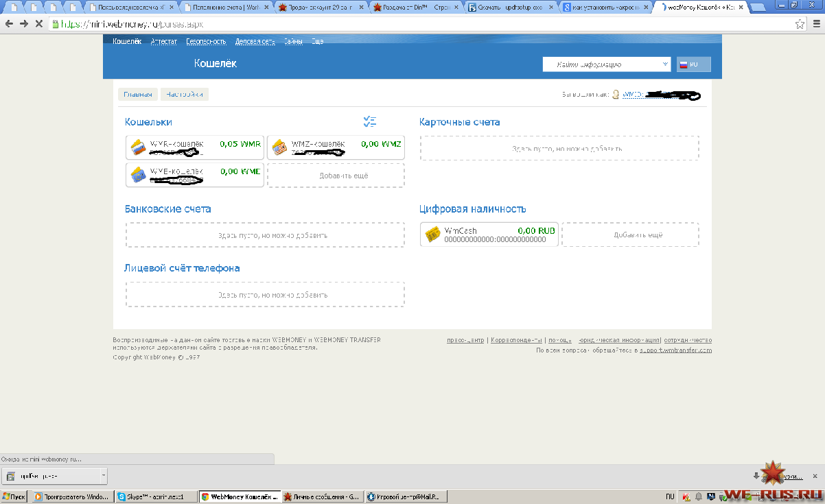Switch to the Как установить Google browser tab
This screenshot has width=825, height=504.
coord(605,7)
